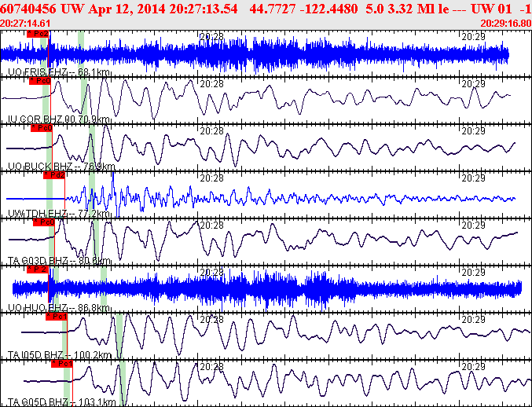Click the 20:28 time tick on the IU COR trace

coord(211,83)
